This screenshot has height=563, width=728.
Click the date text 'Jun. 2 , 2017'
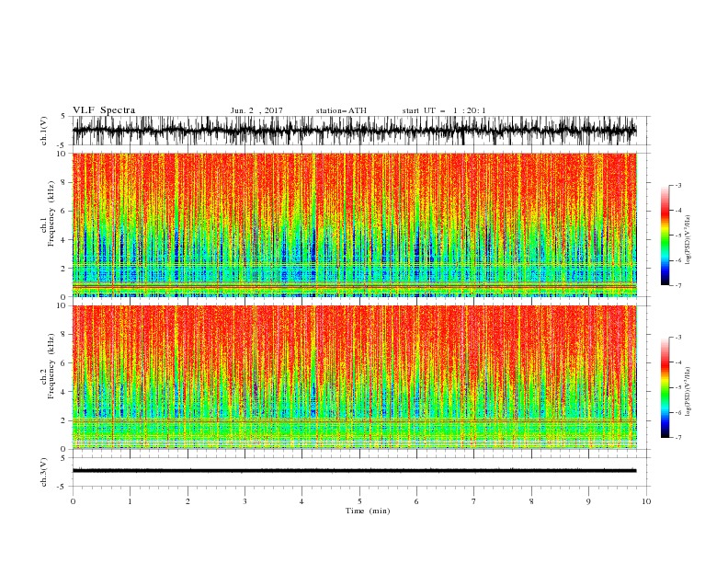(x=256, y=110)
